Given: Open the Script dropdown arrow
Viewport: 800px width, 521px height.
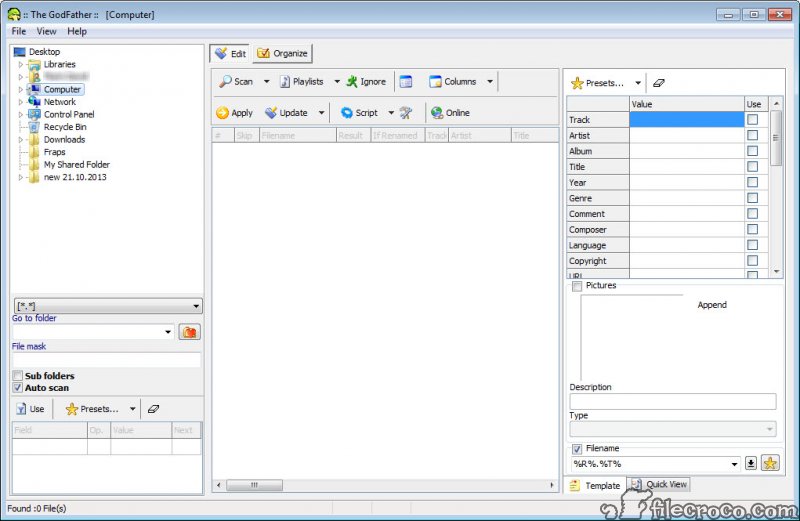Looking at the screenshot, I should click(391, 113).
